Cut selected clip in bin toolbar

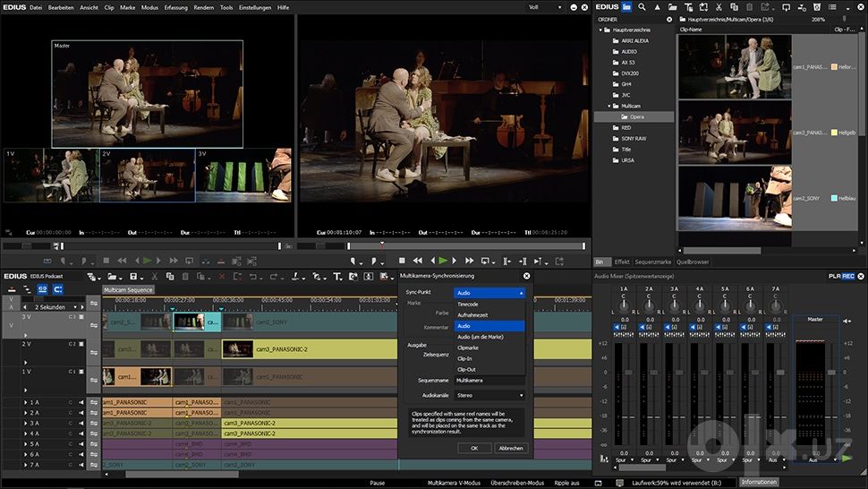(x=719, y=7)
